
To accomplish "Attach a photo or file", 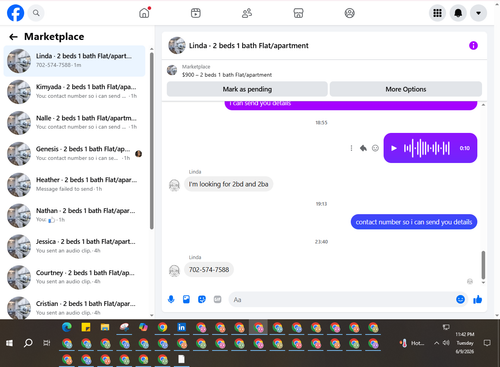I will click(x=186, y=299).
